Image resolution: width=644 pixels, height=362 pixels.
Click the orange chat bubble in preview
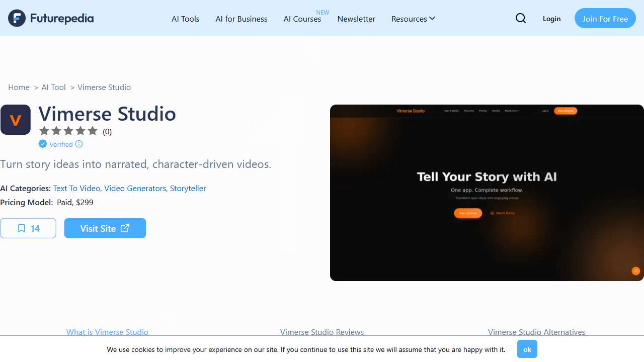[x=635, y=271]
